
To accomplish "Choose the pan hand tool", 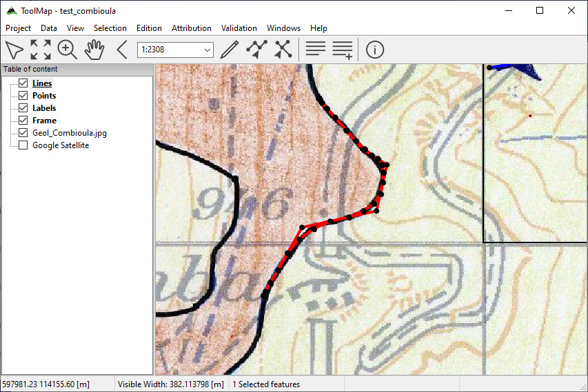I will pos(94,50).
